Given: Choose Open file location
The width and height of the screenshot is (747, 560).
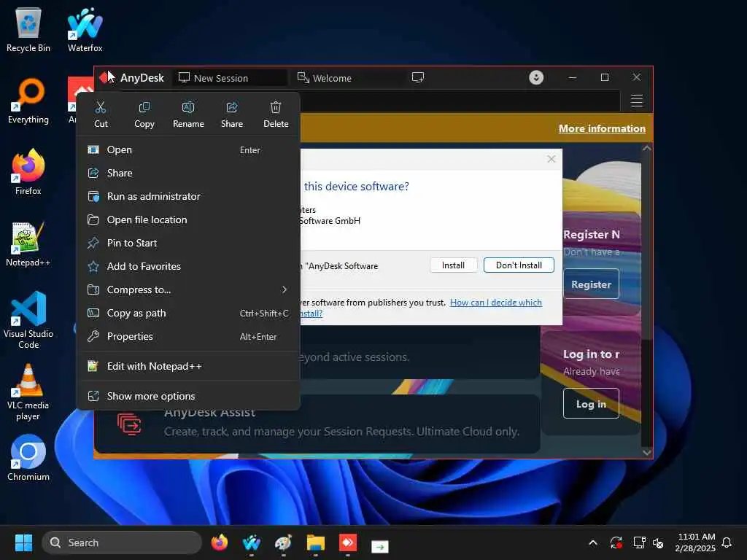Looking at the screenshot, I should (189, 220).
